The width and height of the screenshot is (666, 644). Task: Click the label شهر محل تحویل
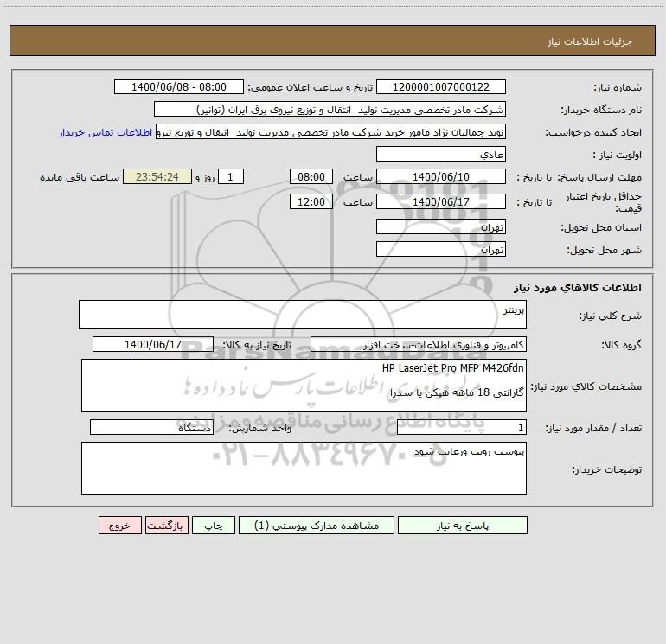(x=605, y=250)
